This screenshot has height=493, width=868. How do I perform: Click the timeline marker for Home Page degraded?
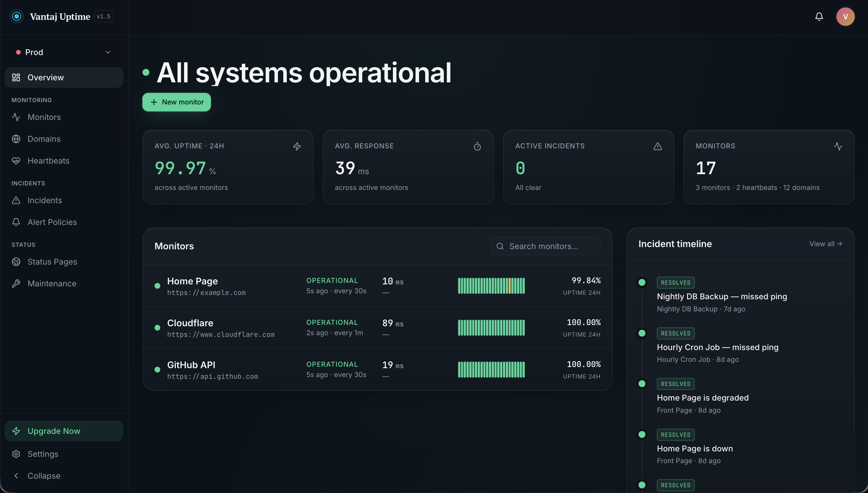click(642, 384)
